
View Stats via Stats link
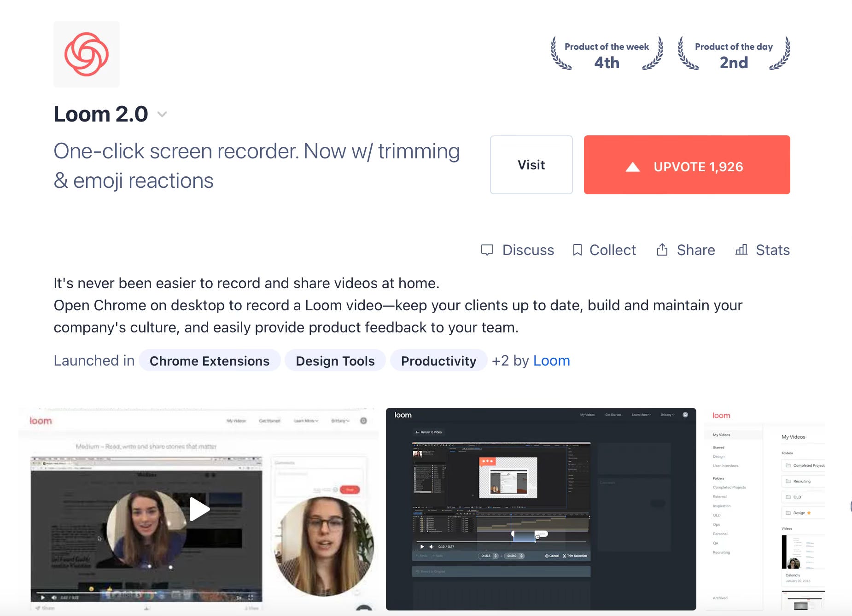tap(763, 250)
